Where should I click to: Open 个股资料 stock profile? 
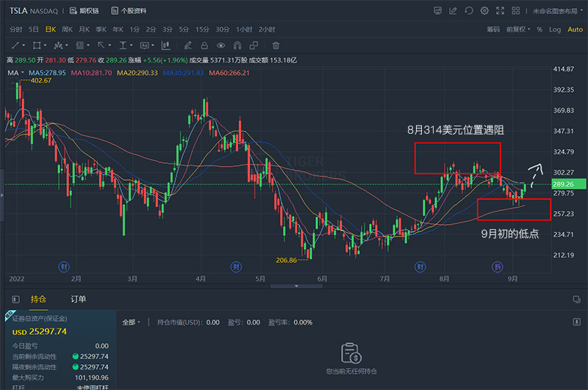pos(129,11)
